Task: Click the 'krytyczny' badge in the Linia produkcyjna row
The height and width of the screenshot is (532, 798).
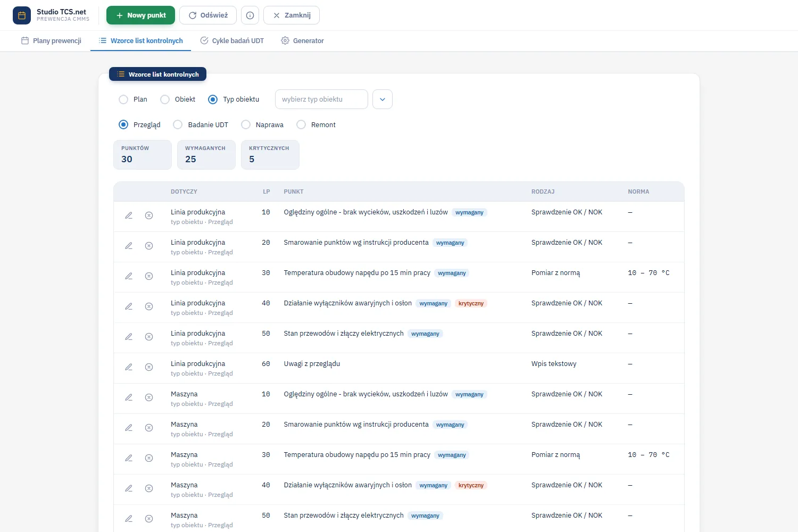Action: click(471, 303)
